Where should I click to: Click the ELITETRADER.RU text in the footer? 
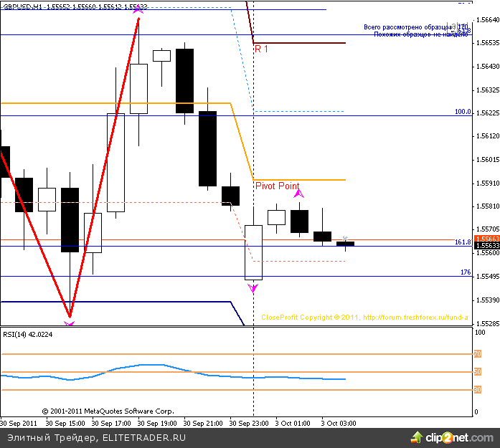tap(144, 437)
